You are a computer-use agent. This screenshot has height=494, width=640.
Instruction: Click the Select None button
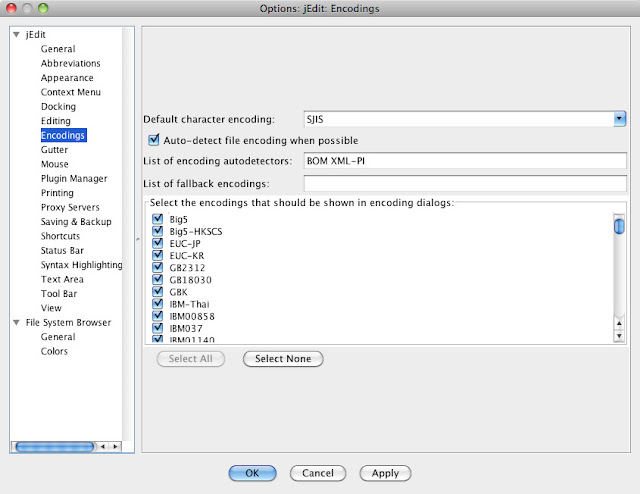click(x=283, y=359)
